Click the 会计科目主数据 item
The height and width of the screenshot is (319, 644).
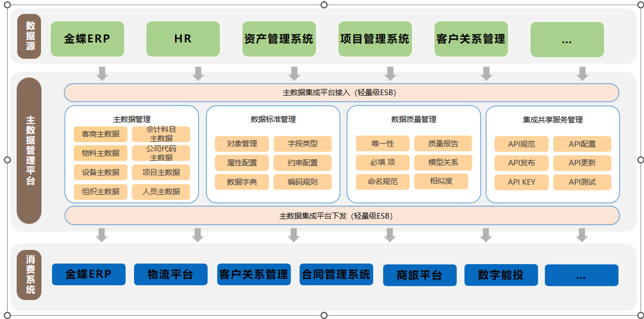point(161,134)
